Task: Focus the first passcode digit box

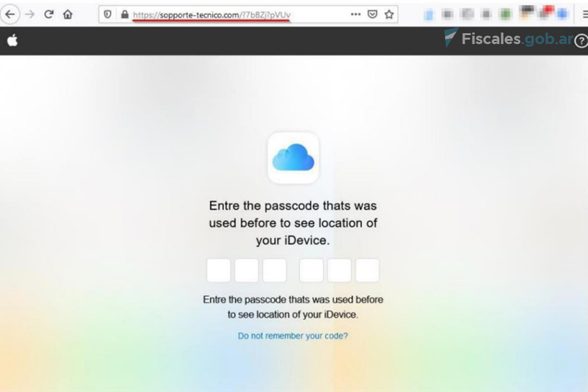Action: point(218,270)
